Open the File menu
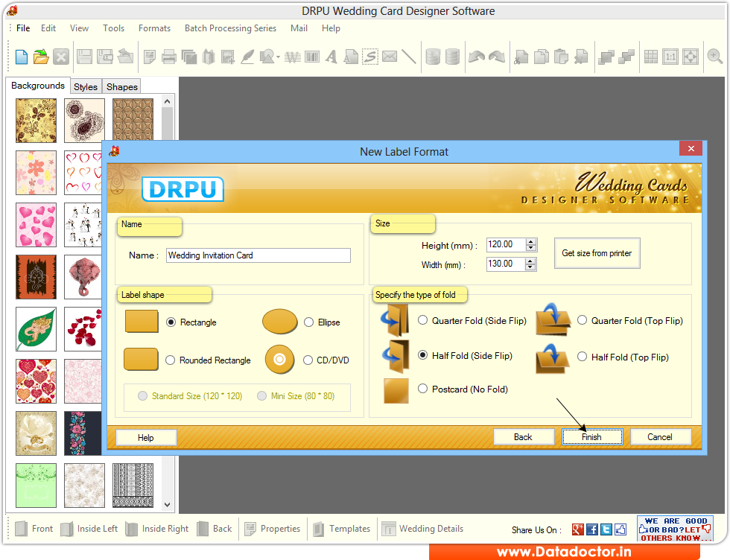The image size is (730, 560). (23, 28)
